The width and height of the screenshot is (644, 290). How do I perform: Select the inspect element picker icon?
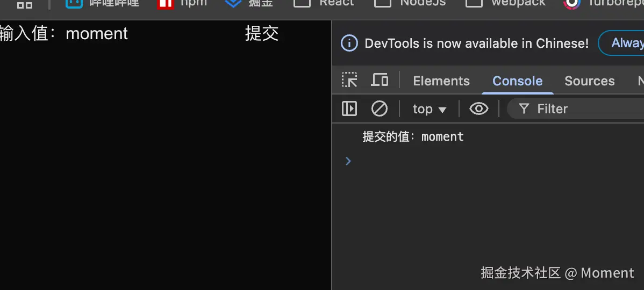tap(349, 80)
